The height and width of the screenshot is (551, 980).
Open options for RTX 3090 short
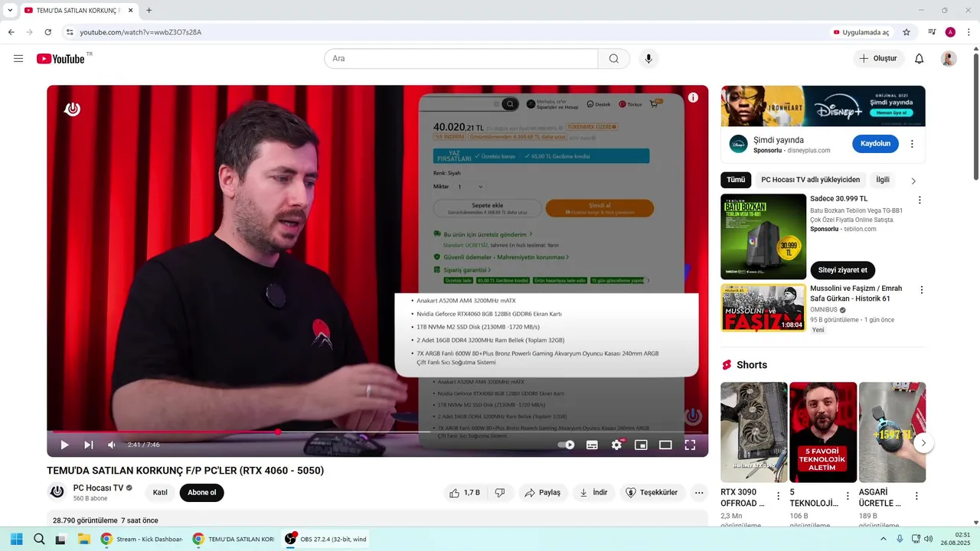[779, 496]
